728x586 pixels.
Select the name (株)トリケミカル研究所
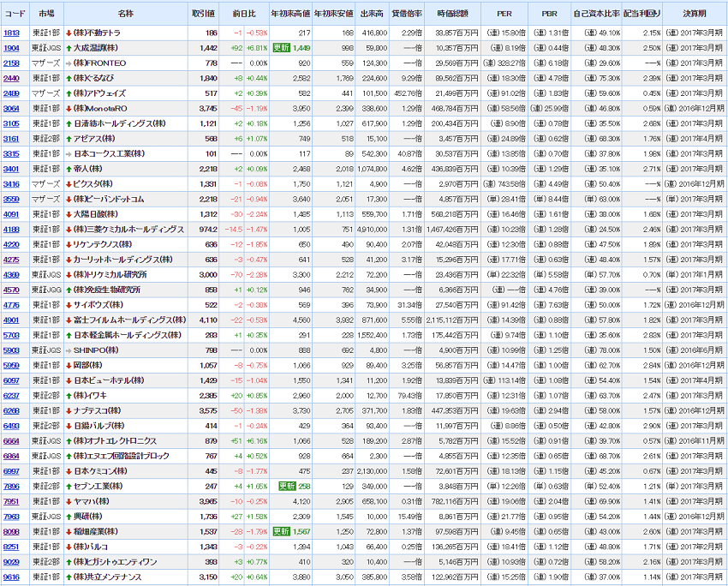pos(110,274)
